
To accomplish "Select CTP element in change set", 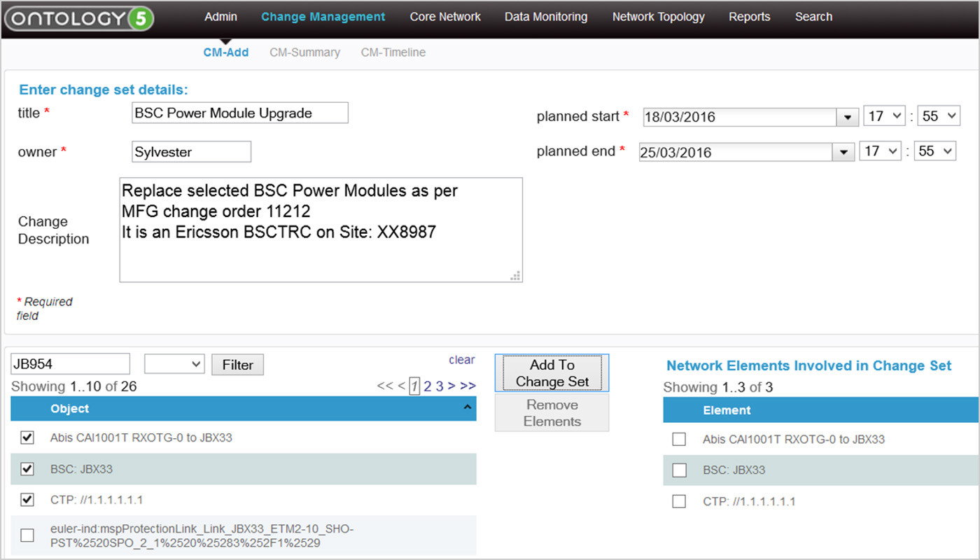I will tap(679, 501).
